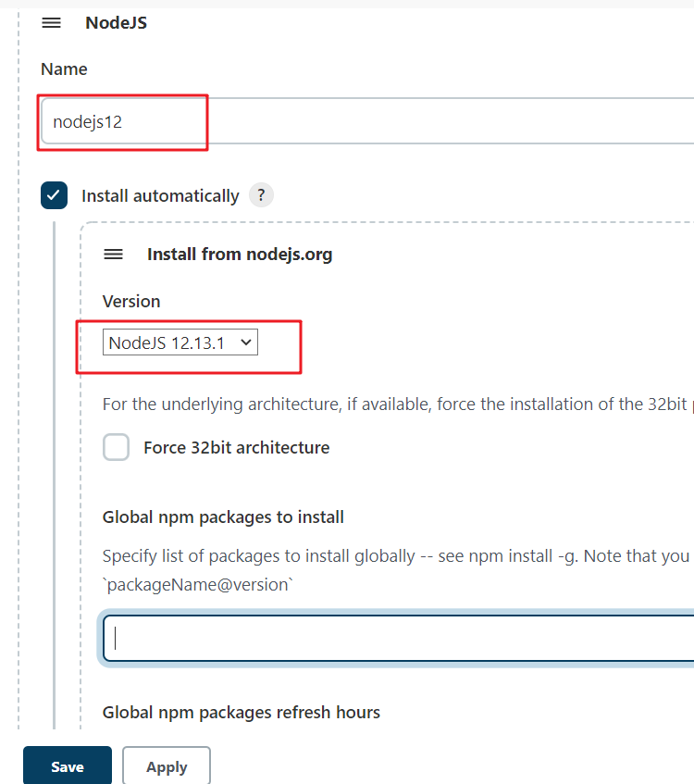Click the arrow on the Version select box
The image size is (694, 784).
tap(245, 342)
